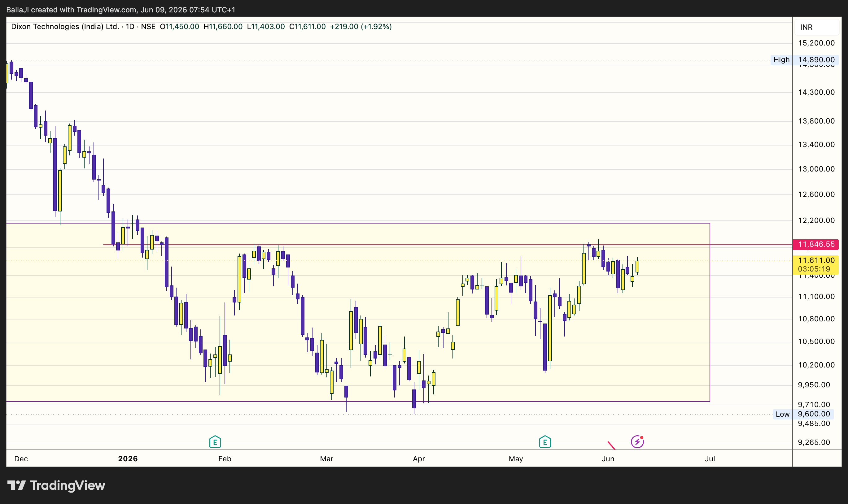
Task: Click the TradingView logo
Action: (x=56, y=485)
